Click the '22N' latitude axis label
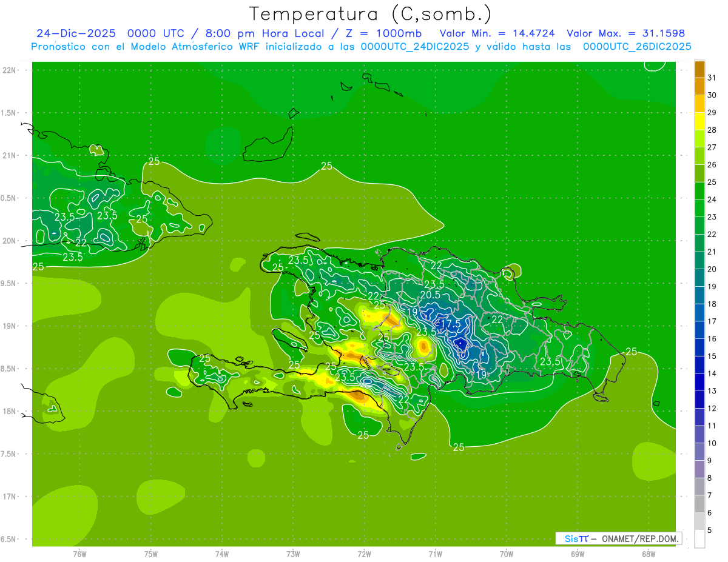 click(10, 70)
